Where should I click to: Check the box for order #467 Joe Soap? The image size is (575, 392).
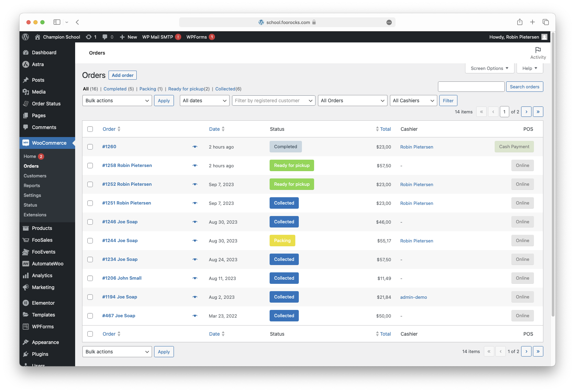pos(90,316)
